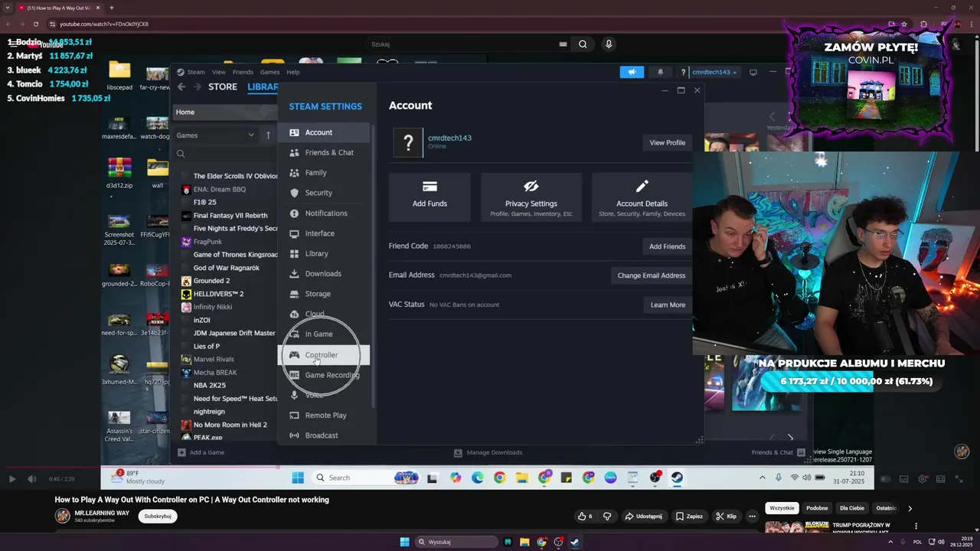Open the Downloads settings section
Screen dimensions: 980x551
[x=324, y=274]
